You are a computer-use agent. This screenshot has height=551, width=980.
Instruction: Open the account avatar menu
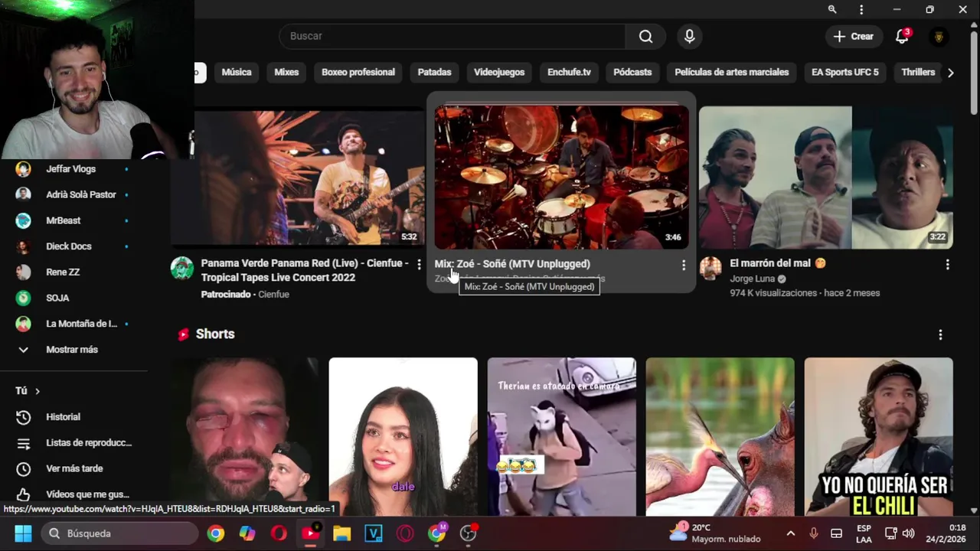click(x=939, y=36)
